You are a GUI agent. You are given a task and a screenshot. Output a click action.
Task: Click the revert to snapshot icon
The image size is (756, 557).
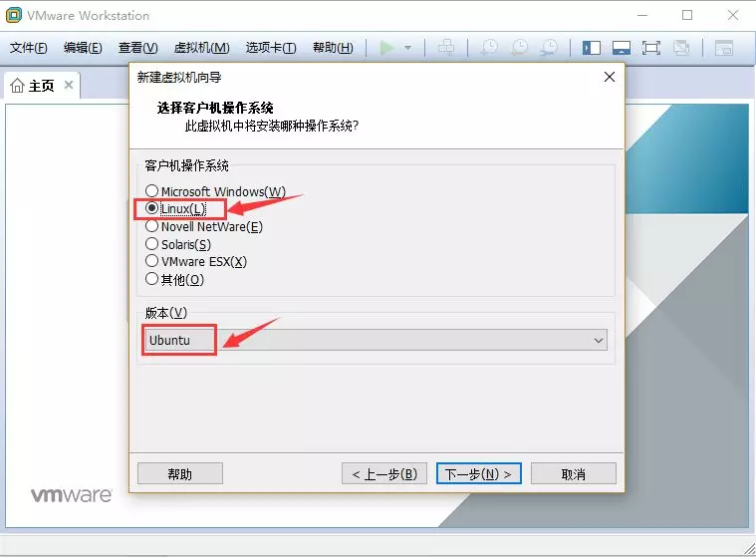tap(519, 47)
